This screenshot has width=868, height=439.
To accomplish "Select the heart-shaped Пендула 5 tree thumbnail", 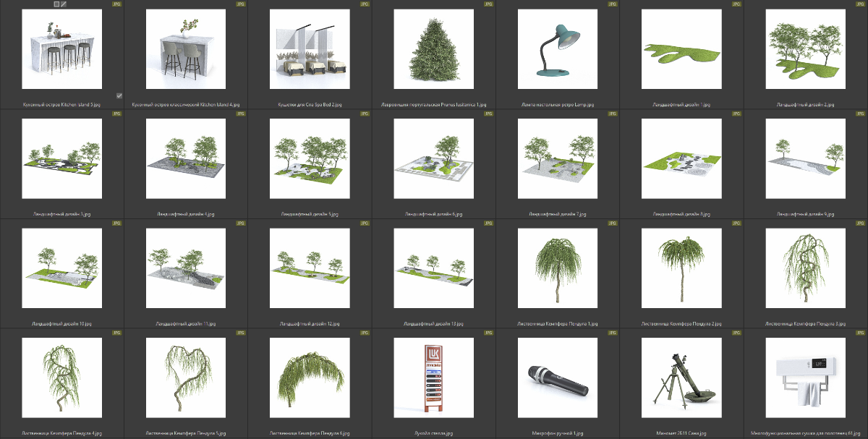I will click(x=186, y=378).
